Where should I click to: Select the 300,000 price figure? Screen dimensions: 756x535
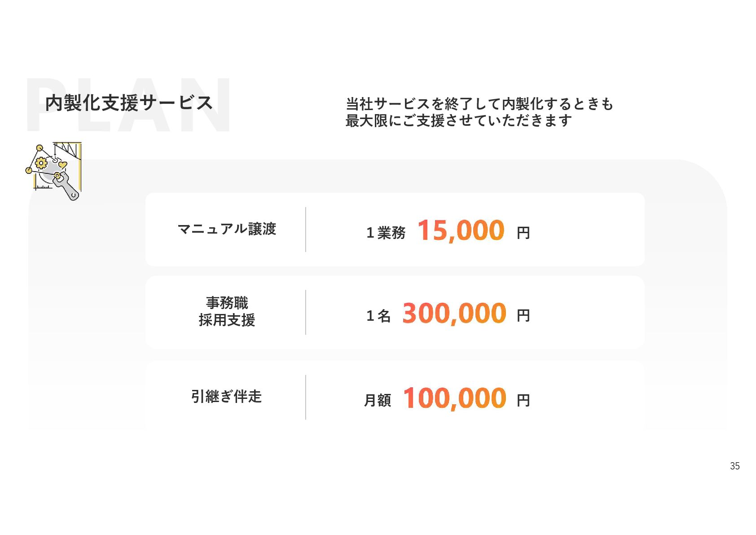click(454, 313)
